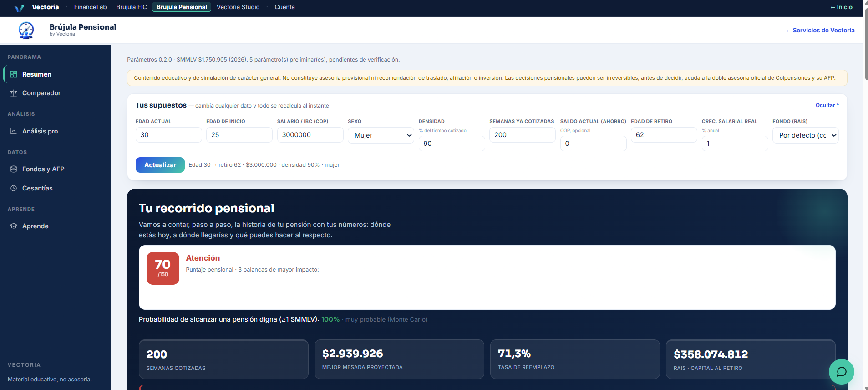Image resolution: width=868 pixels, height=390 pixels.
Task: Click the Fondos y AFP database icon
Action: (x=14, y=169)
